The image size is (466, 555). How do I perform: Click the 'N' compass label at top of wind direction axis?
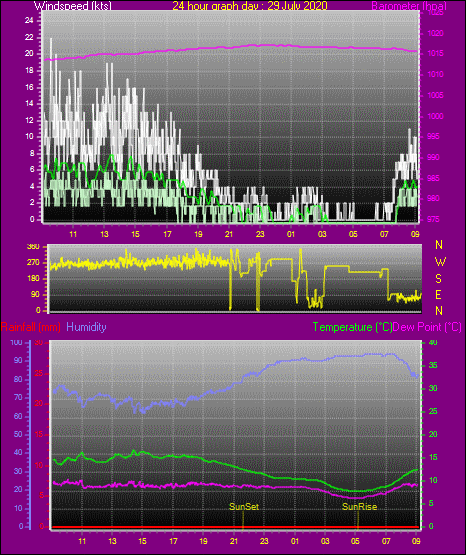[x=439, y=245]
